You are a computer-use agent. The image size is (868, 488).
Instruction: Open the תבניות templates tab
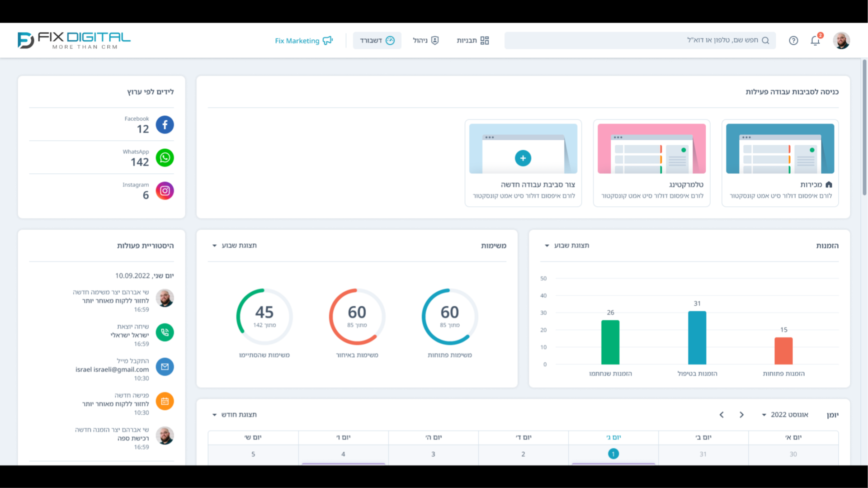[x=473, y=40]
